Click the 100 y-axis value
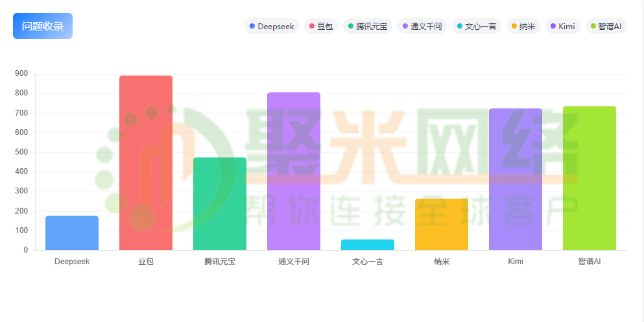 tap(21, 230)
